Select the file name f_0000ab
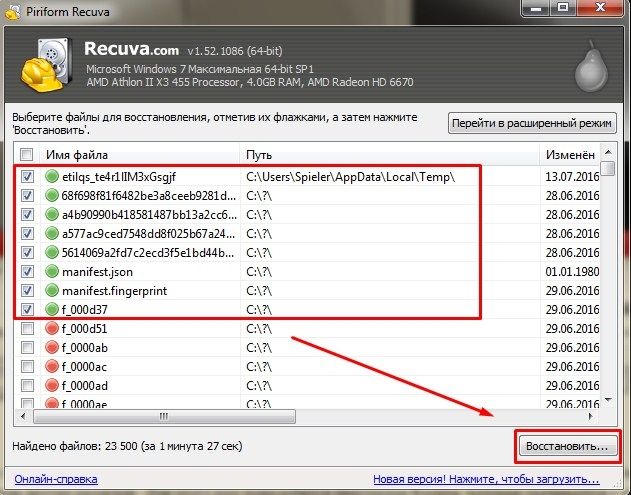Image resolution: width=631 pixels, height=495 pixels. pos(85,348)
